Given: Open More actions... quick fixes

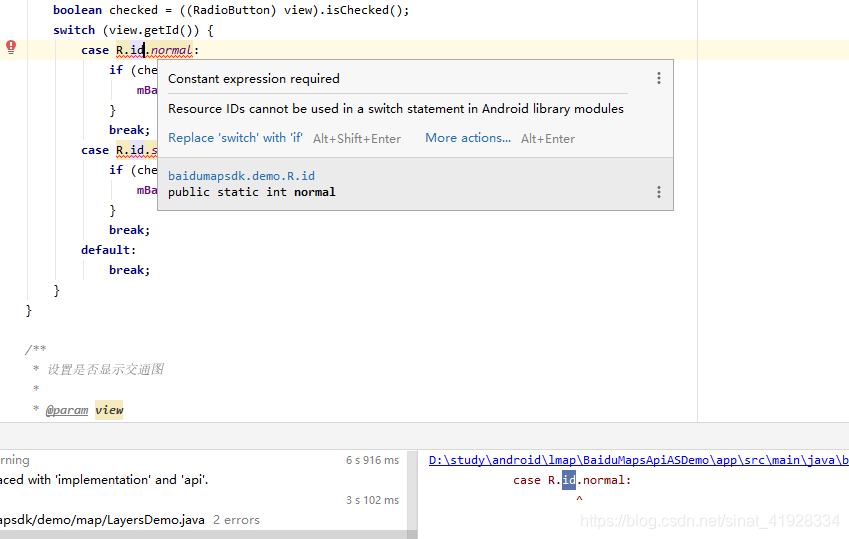Looking at the screenshot, I should (x=468, y=138).
